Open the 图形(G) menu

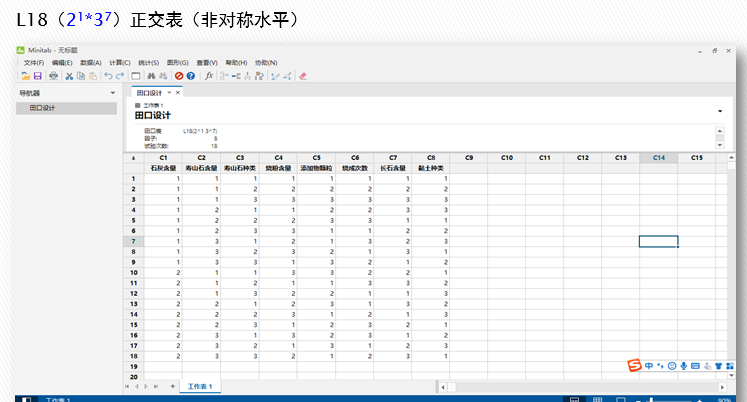click(178, 63)
